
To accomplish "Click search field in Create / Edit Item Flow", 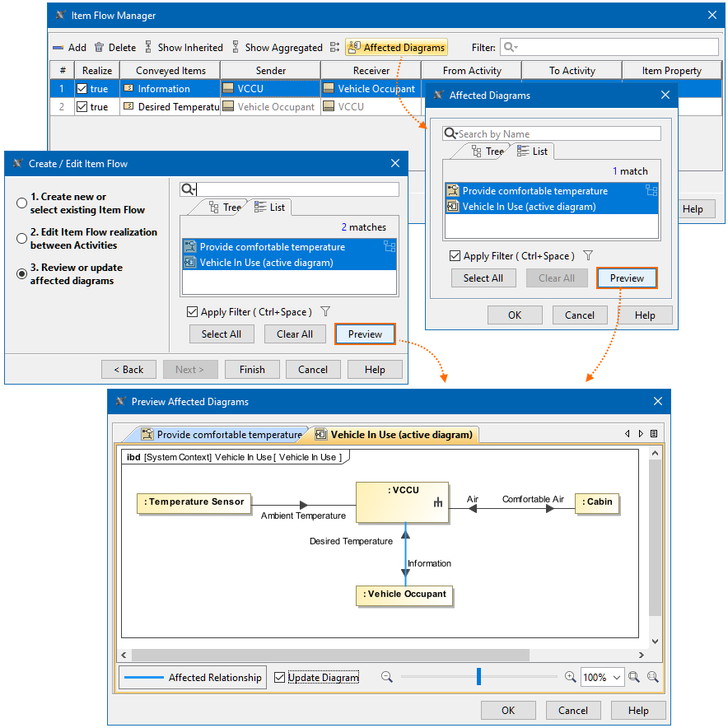I will tap(289, 189).
